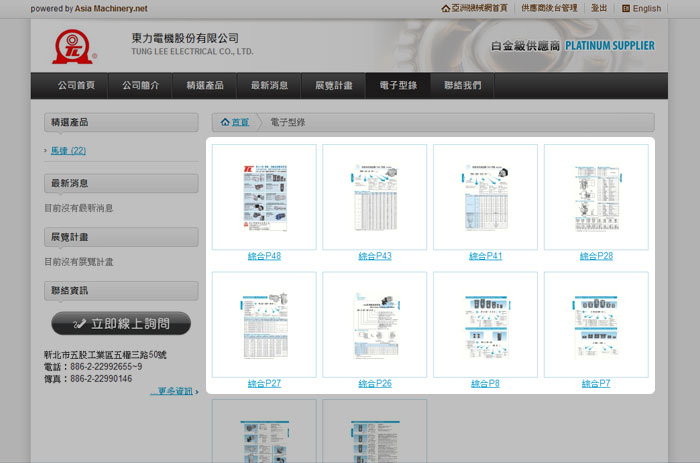This screenshot has height=463, width=700.
Task: Click the English language icon
Action: click(x=626, y=8)
